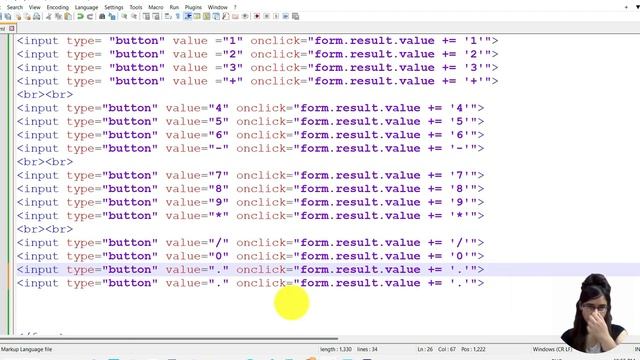Open the Encoding menu
This screenshot has height=360, width=640.
click(58, 7)
